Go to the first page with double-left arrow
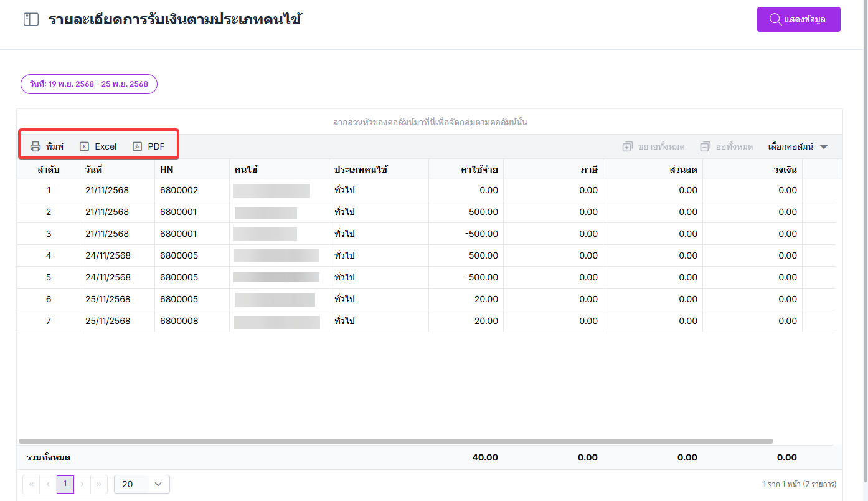The image size is (868, 501). pos(31,484)
